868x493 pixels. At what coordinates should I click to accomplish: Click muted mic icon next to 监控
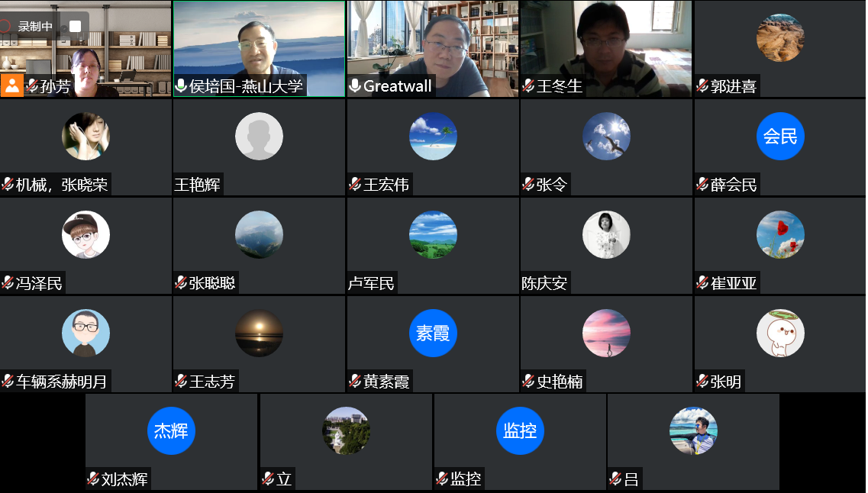click(x=442, y=478)
